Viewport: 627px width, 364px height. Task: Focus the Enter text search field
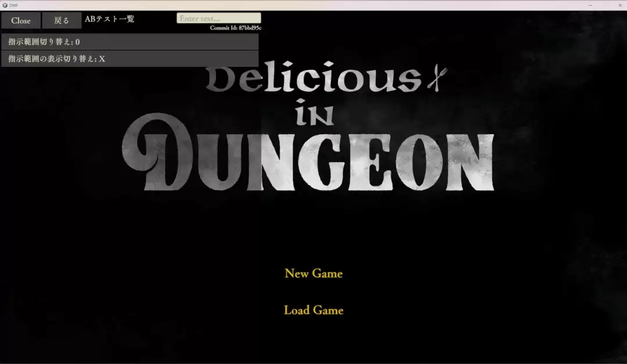coord(219,18)
